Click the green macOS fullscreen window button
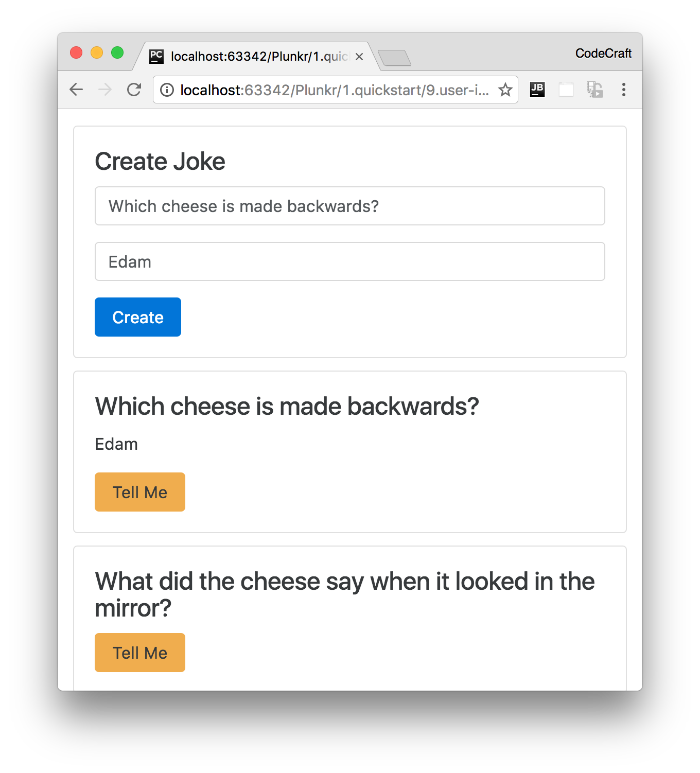The image size is (700, 773). tap(117, 52)
